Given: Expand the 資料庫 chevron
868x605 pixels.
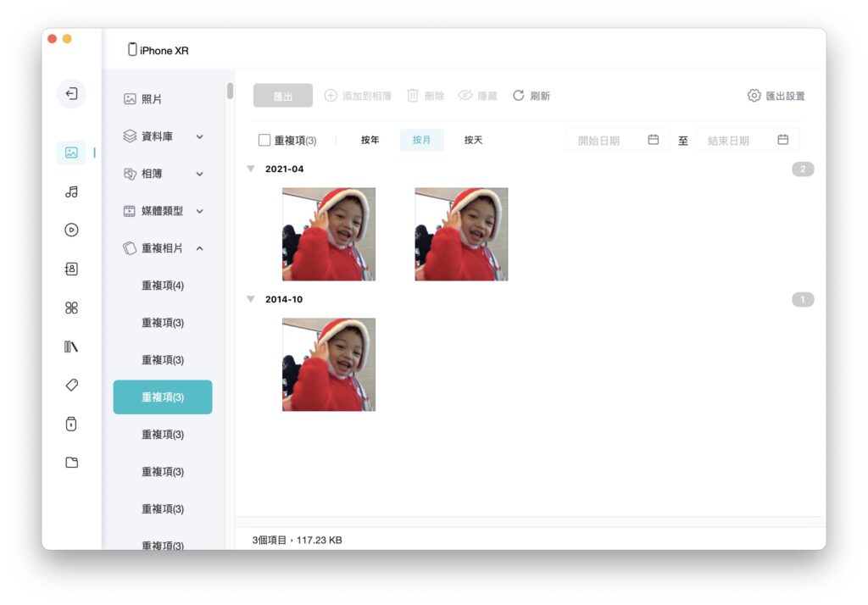Looking at the screenshot, I should [200, 136].
